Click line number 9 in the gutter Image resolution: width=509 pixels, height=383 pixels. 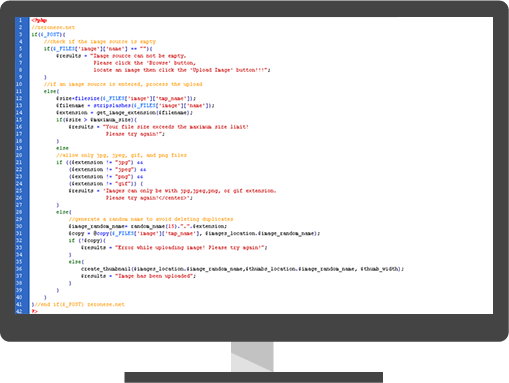point(20,77)
